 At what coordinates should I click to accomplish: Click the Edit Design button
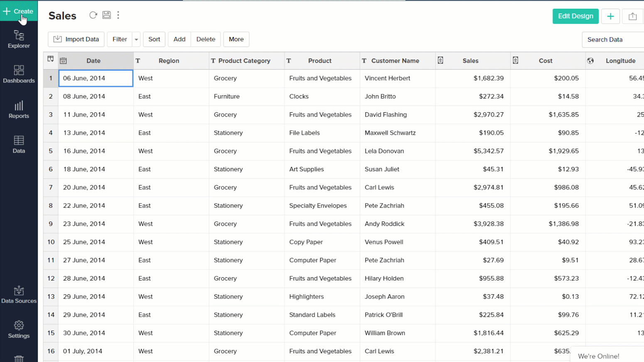point(575,16)
